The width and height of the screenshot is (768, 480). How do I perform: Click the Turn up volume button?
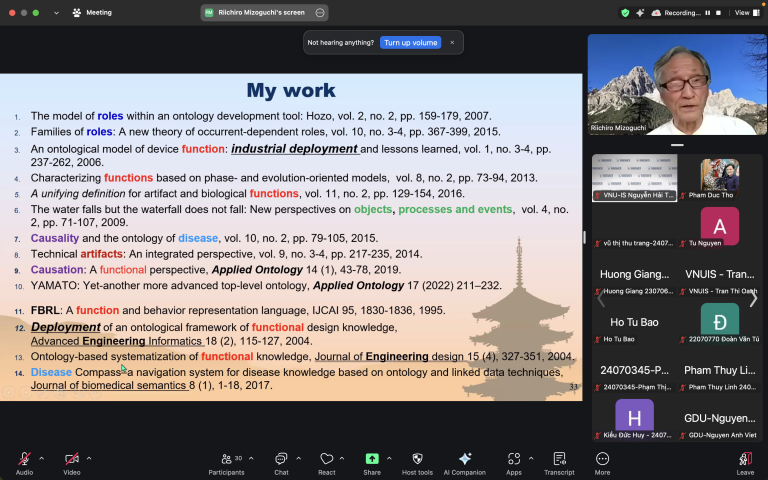[x=410, y=43]
